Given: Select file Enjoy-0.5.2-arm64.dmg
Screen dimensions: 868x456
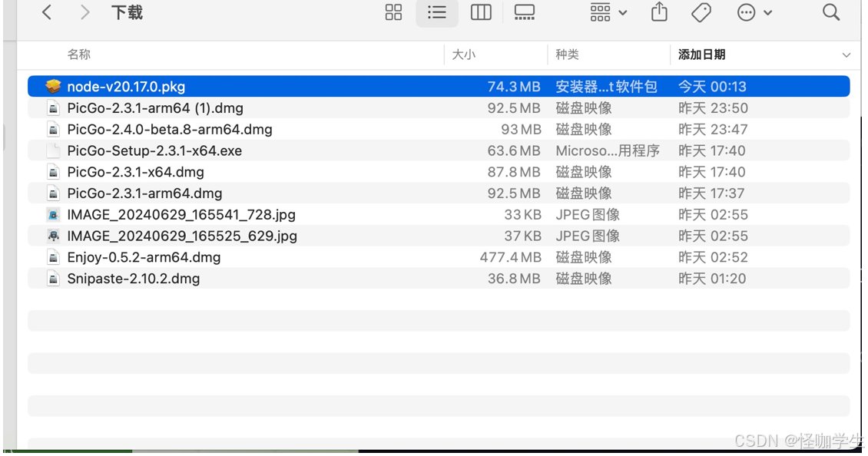Looking at the screenshot, I should point(144,257).
